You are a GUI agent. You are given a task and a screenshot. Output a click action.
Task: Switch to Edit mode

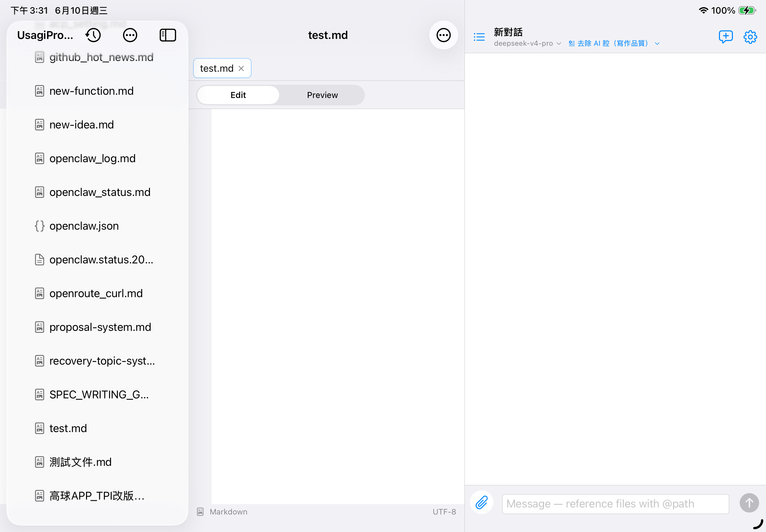pos(238,95)
